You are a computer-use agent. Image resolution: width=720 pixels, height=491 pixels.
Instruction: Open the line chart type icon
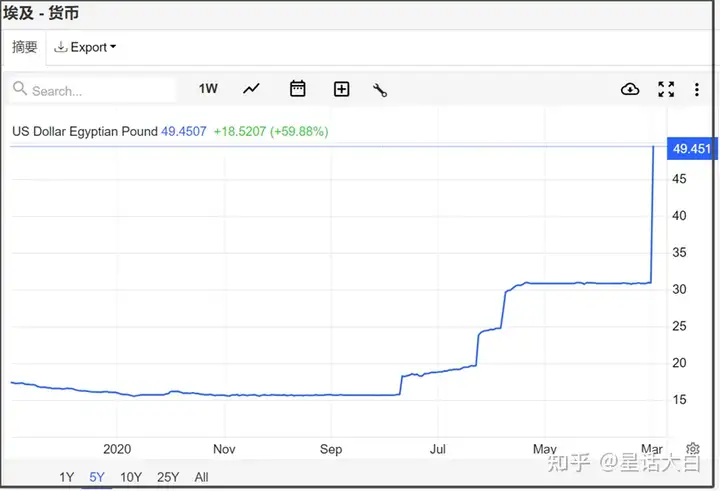(x=251, y=88)
